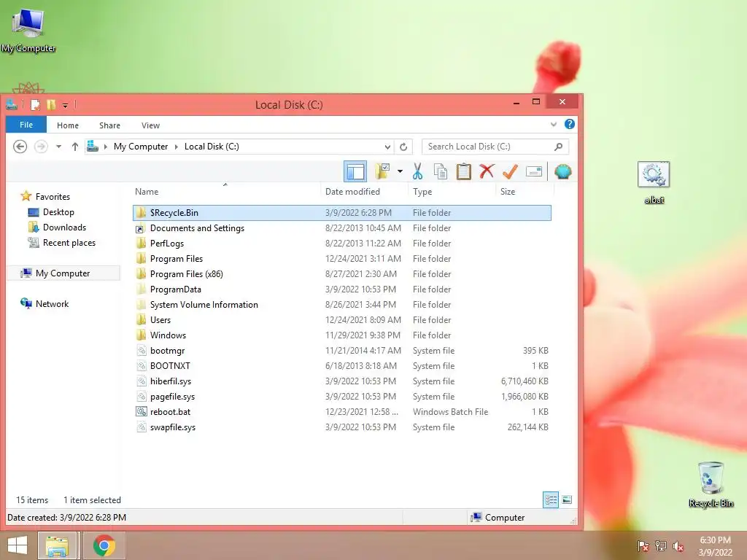Image resolution: width=747 pixels, height=560 pixels.
Task: Click the search magnifier icon
Action: click(x=558, y=147)
